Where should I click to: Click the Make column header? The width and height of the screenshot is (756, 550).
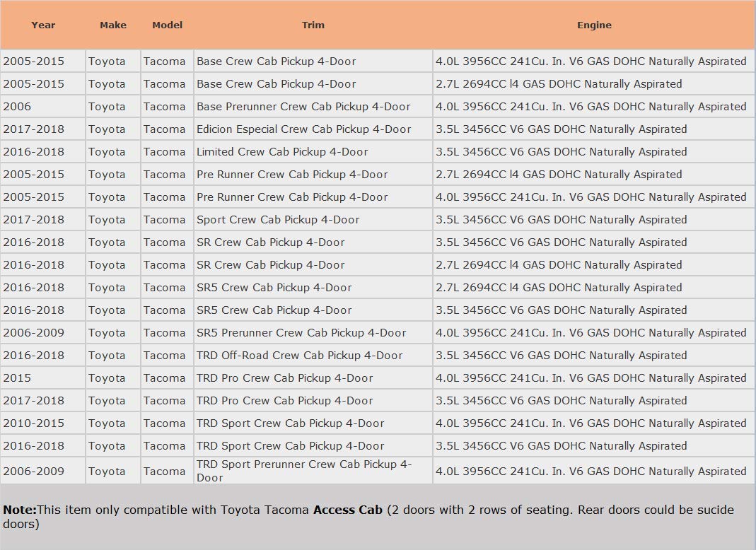click(x=113, y=25)
